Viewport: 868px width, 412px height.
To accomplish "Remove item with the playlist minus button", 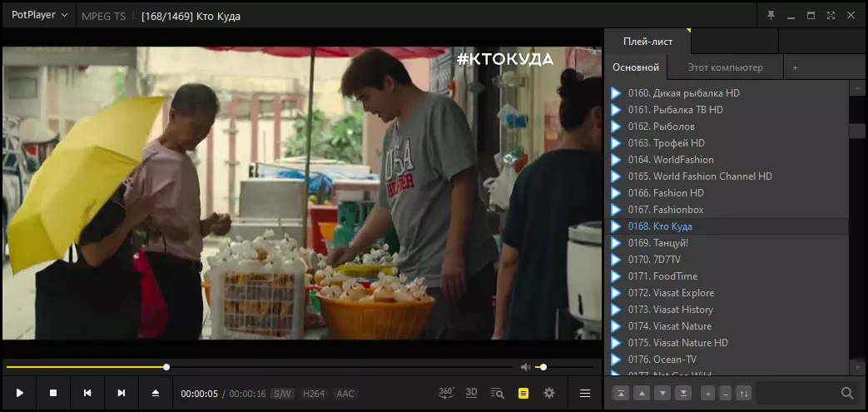I will (x=726, y=394).
